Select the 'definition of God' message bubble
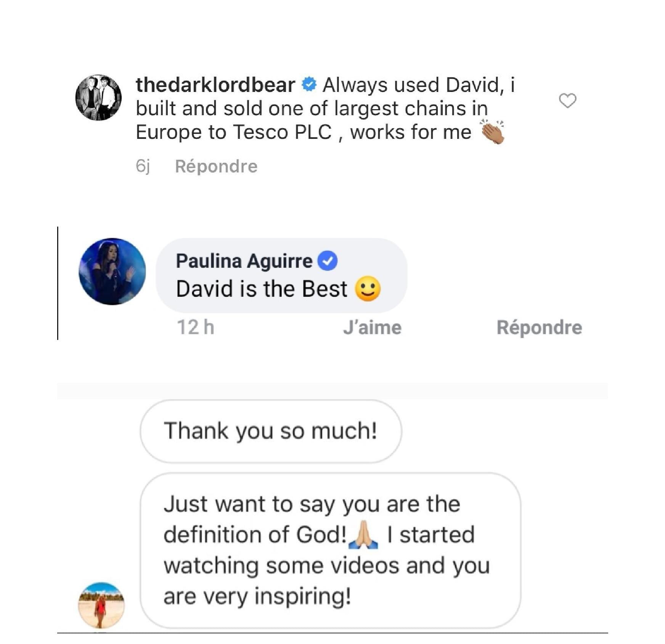Image resolution: width=665 pixels, height=644 pixels. 330,550
